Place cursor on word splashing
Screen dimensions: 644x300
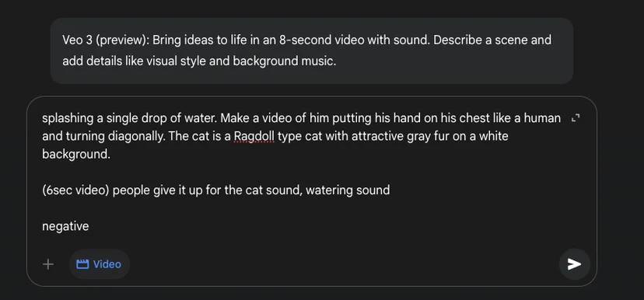pyautogui.click(x=68, y=118)
